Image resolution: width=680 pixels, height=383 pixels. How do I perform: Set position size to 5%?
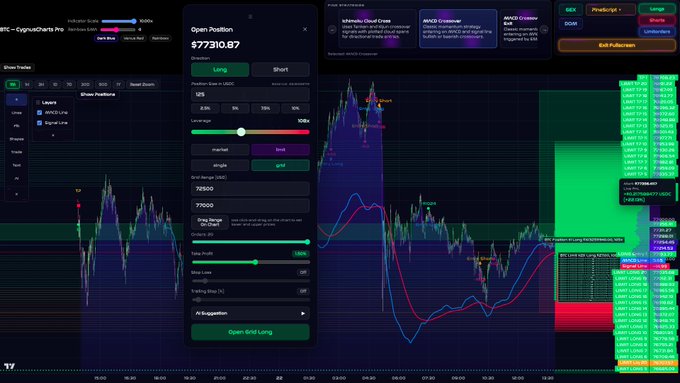click(235, 108)
